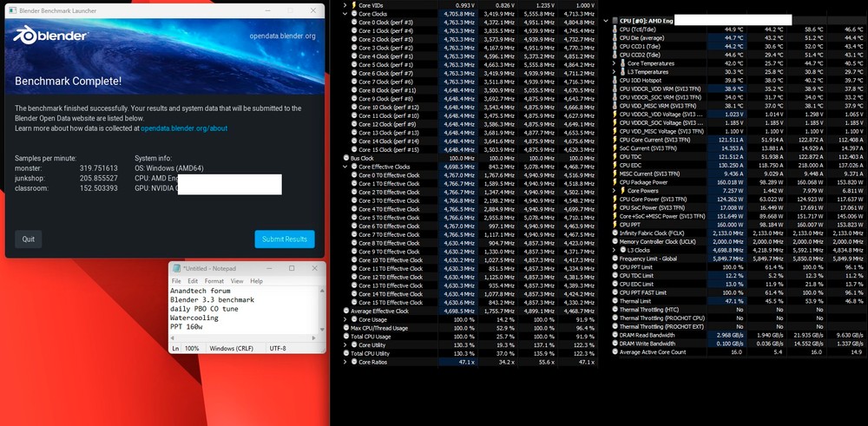Expand the Core Utility group

point(345,345)
